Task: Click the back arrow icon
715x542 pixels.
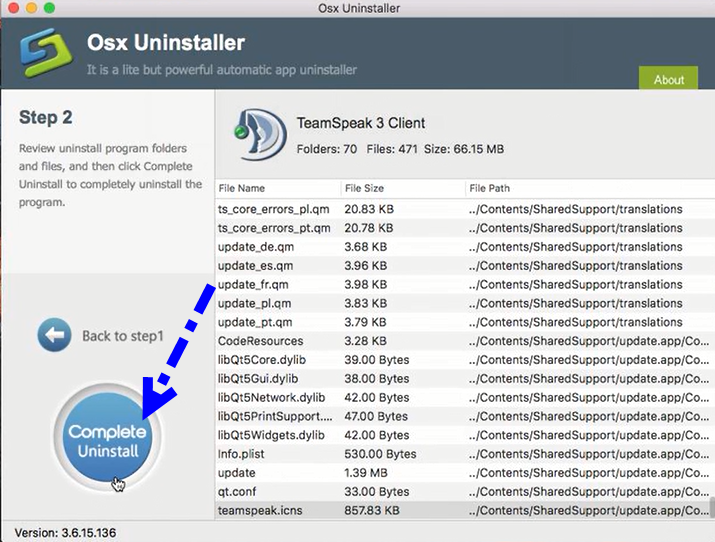Action: [x=54, y=335]
